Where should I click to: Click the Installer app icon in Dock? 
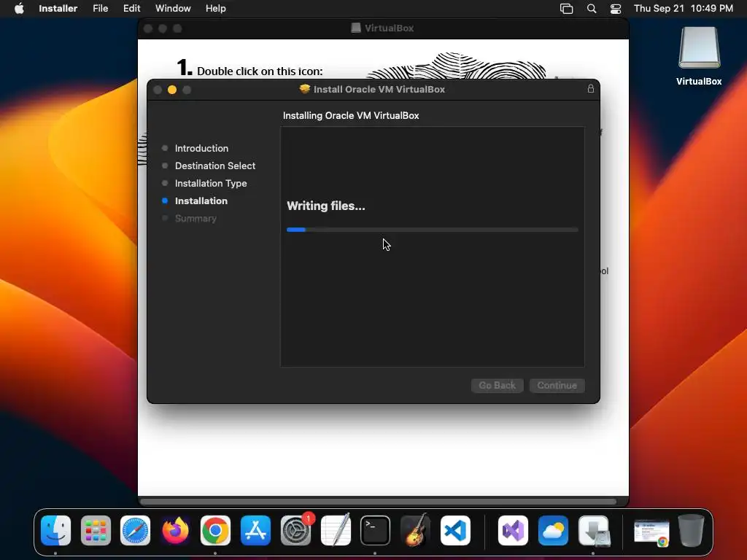coord(594,530)
